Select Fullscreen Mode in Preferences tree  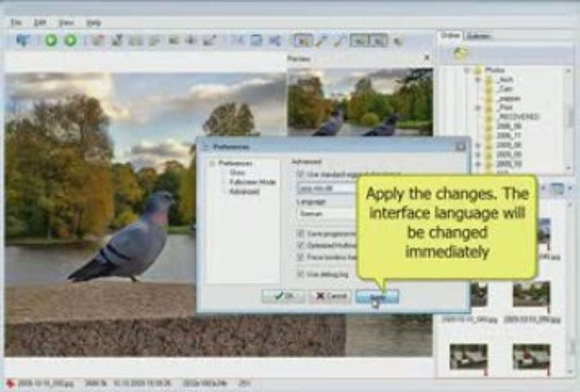pos(253,182)
